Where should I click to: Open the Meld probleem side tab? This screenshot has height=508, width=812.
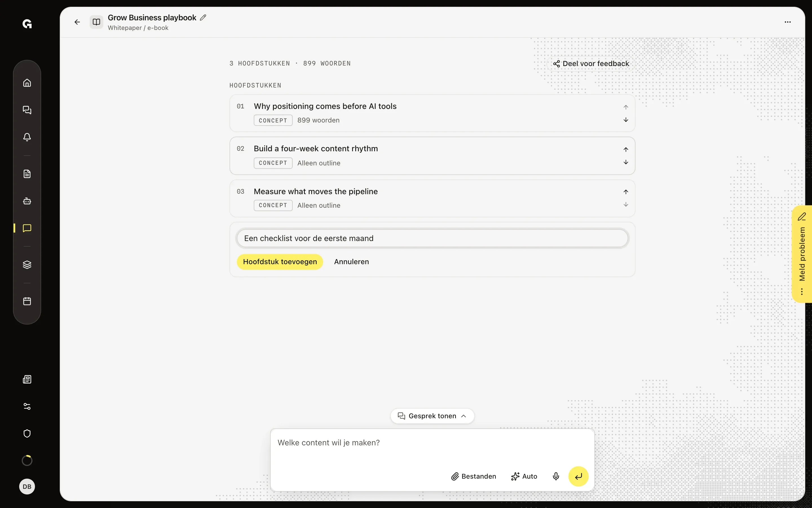click(x=802, y=254)
